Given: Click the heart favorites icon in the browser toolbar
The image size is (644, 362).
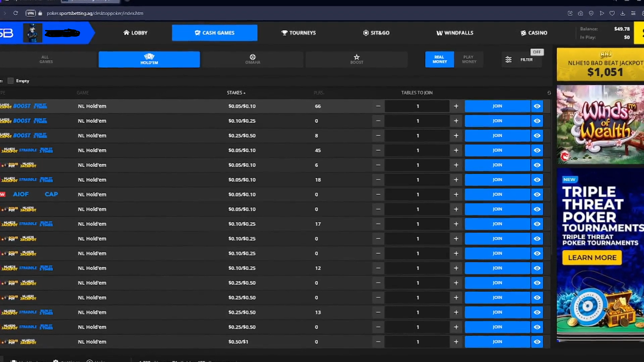Looking at the screenshot, I should (612, 13).
